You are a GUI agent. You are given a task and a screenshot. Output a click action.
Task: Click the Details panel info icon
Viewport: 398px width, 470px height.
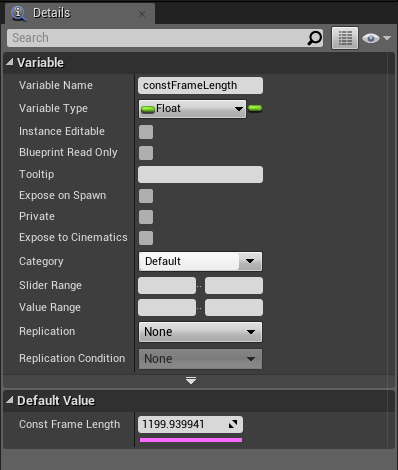pyautogui.click(x=18, y=13)
